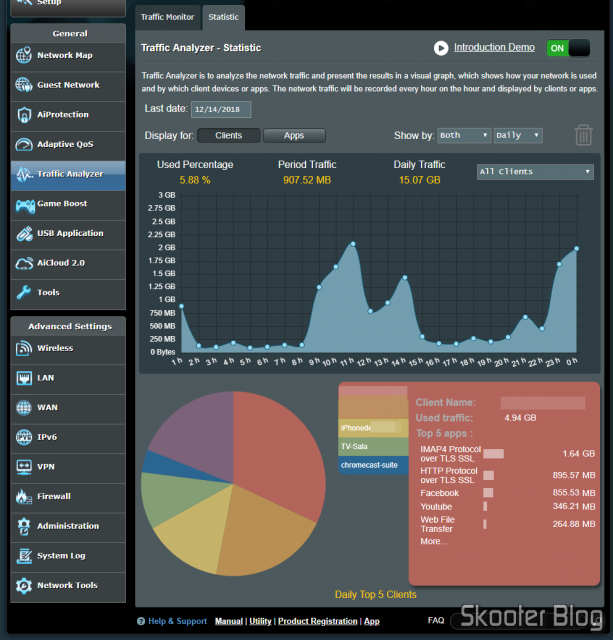Open the System Log notepad icon
613x640 pixels.
(24, 556)
